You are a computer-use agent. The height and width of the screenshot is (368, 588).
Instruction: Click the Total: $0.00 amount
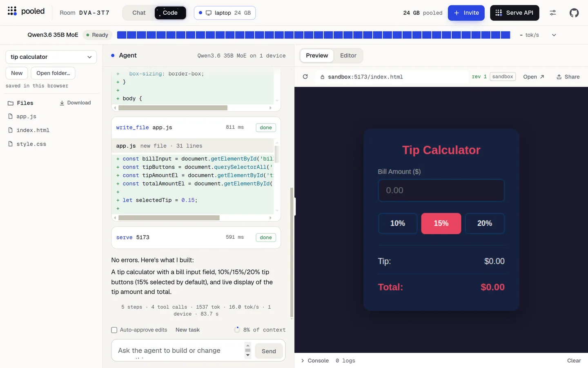point(492,287)
